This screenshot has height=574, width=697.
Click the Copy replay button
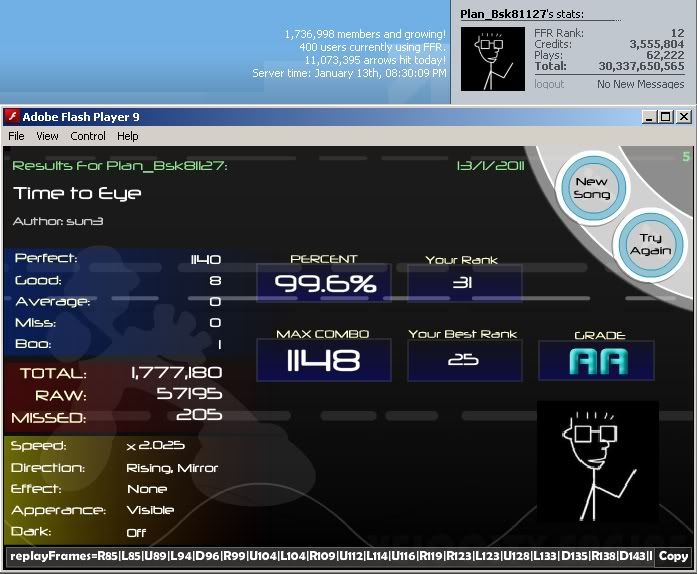(673, 556)
